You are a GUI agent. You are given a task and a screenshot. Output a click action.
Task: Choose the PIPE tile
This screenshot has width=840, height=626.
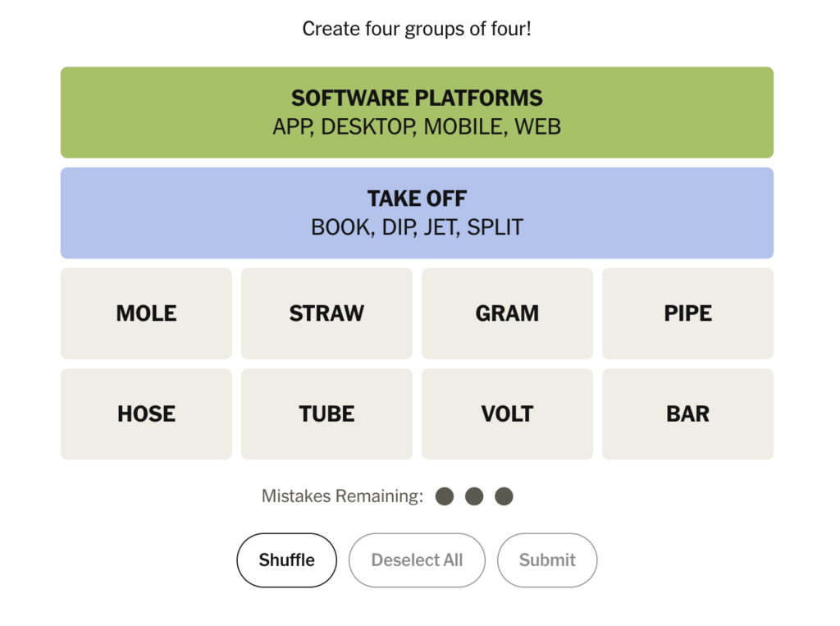[687, 313]
